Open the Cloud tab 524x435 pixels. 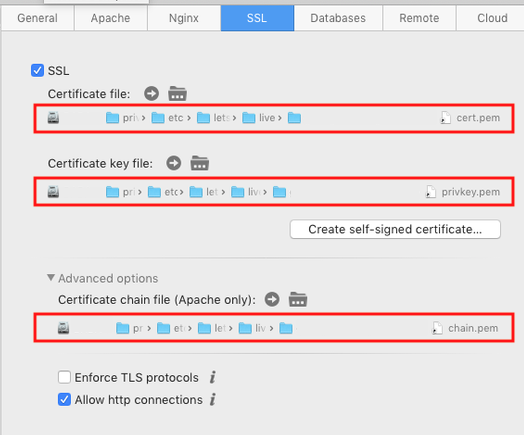(x=491, y=18)
